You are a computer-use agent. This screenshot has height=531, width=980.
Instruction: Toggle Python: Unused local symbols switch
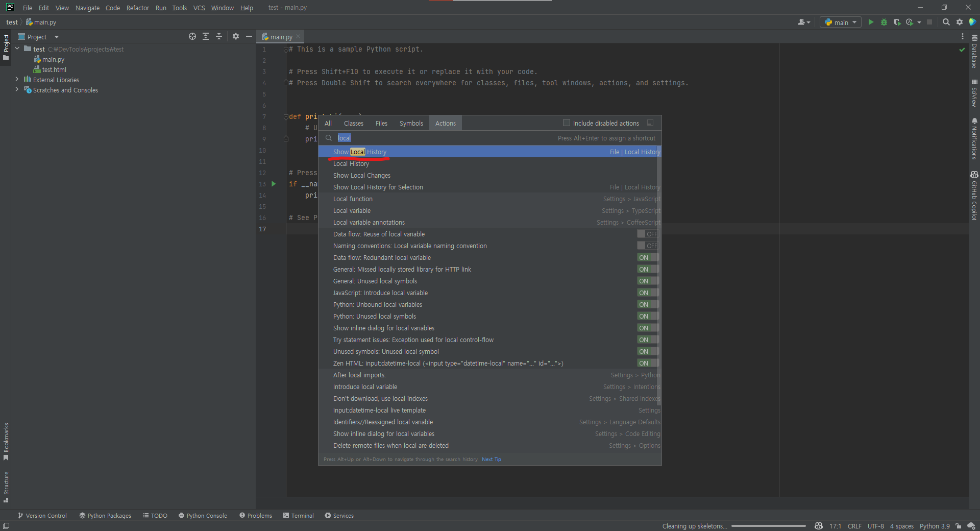tap(648, 316)
